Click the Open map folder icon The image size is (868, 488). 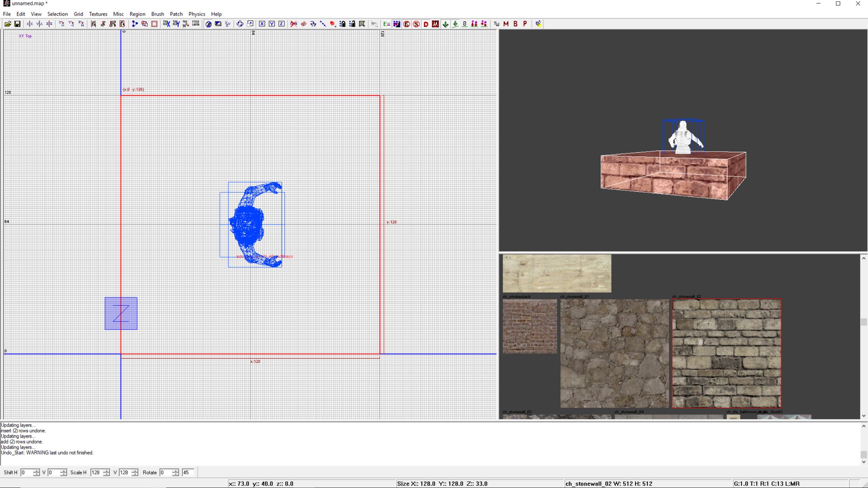click(8, 24)
